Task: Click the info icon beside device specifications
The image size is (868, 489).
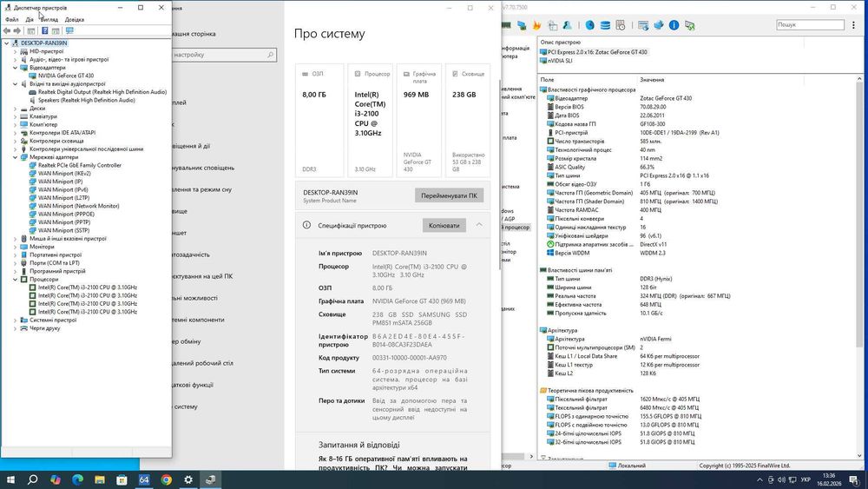Action: pyautogui.click(x=306, y=225)
